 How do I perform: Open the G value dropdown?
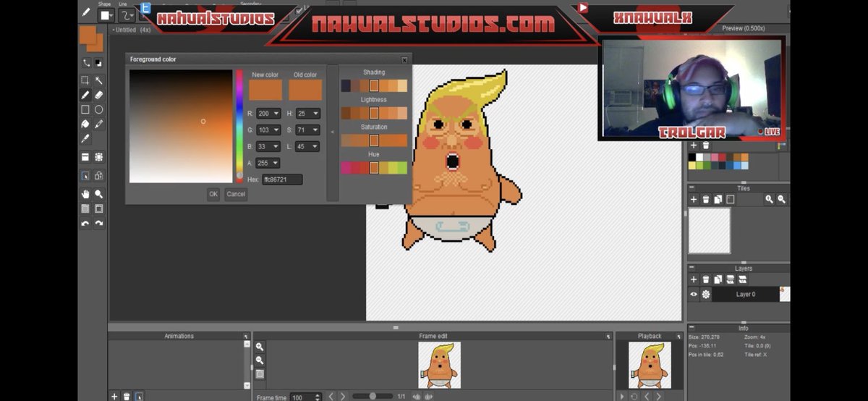277,130
